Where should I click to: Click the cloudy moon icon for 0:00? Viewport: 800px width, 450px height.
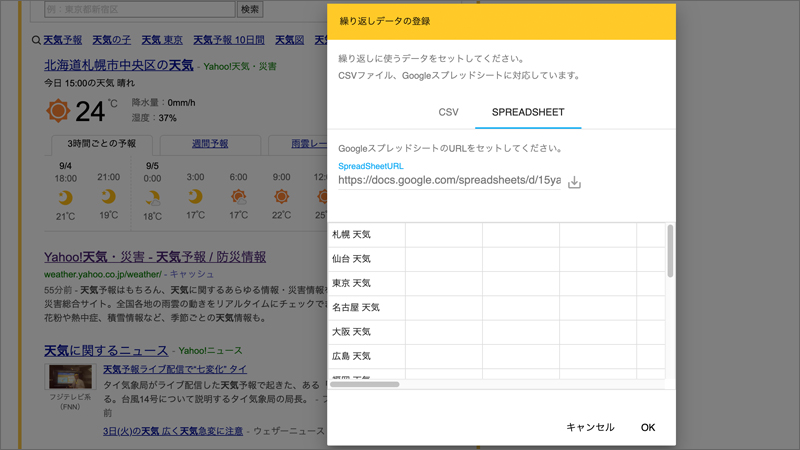click(152, 197)
